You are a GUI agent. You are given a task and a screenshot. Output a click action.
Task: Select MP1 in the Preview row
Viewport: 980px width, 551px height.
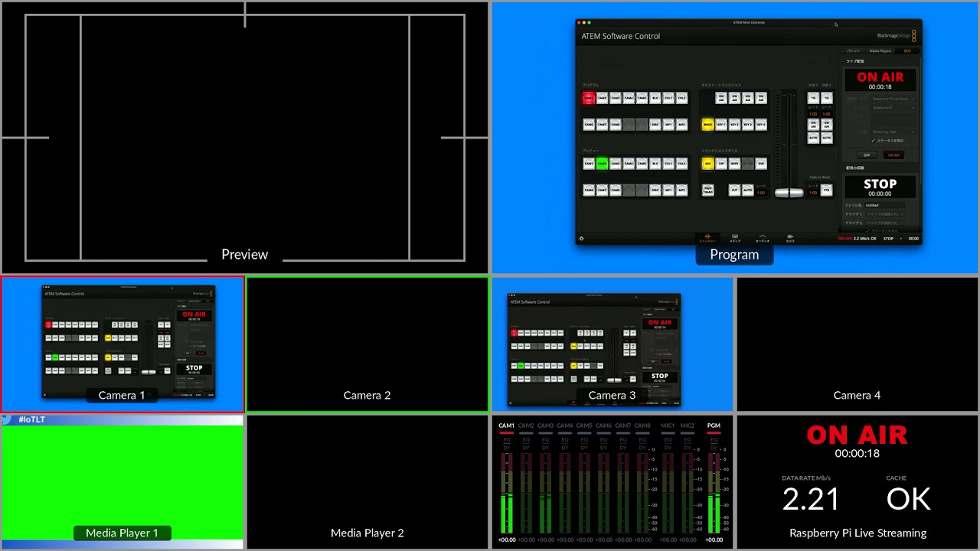pos(668,190)
